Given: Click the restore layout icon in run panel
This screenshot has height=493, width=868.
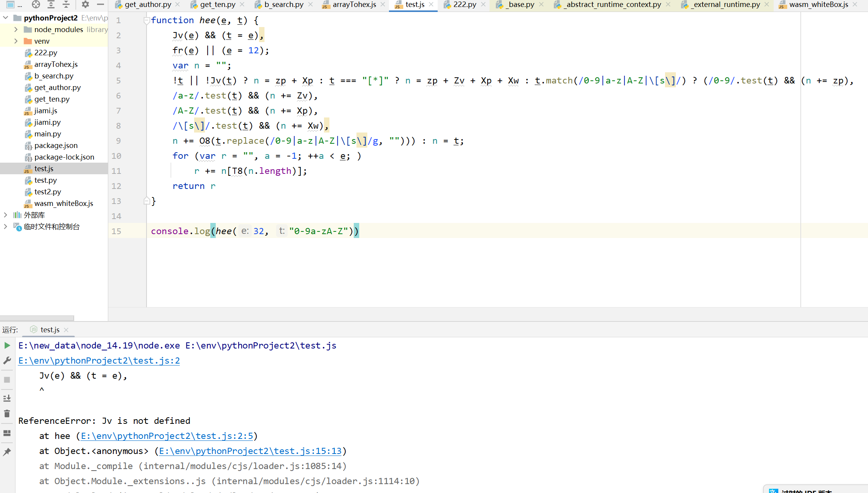Looking at the screenshot, I should click(x=7, y=433).
